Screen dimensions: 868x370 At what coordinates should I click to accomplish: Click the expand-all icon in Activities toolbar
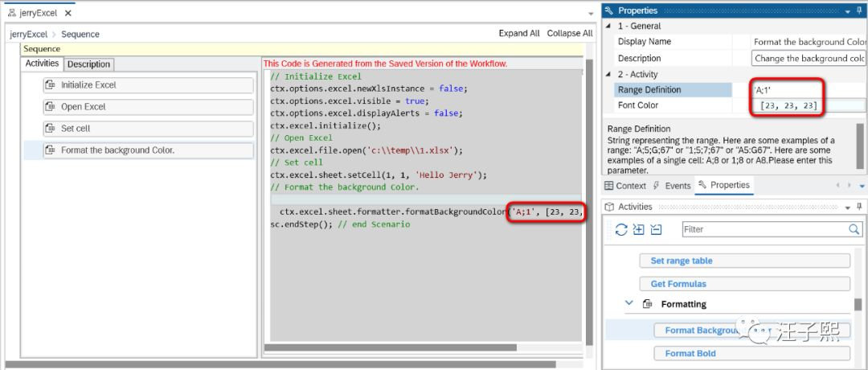[x=639, y=229]
